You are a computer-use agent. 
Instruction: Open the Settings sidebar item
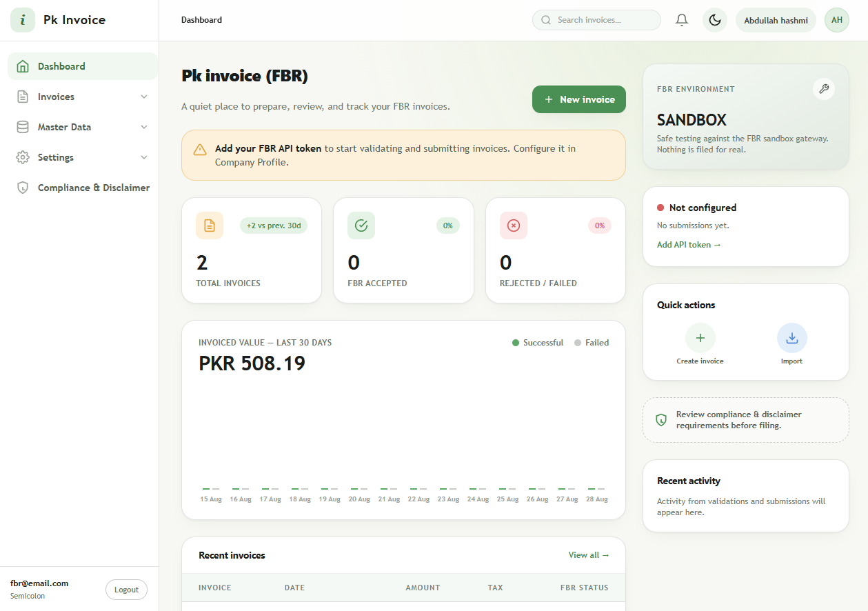click(83, 157)
